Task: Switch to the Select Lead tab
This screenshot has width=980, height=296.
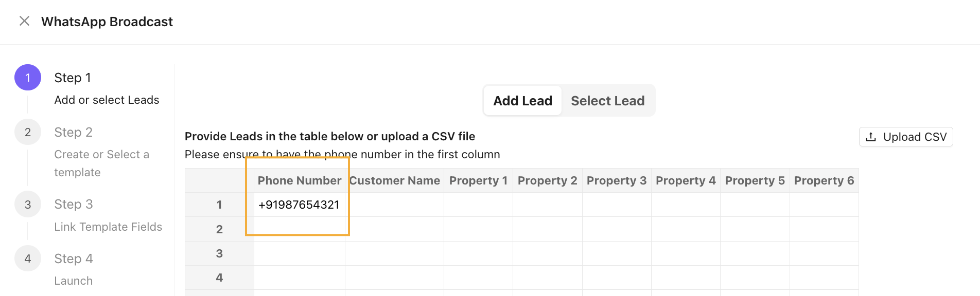Action: pos(607,101)
